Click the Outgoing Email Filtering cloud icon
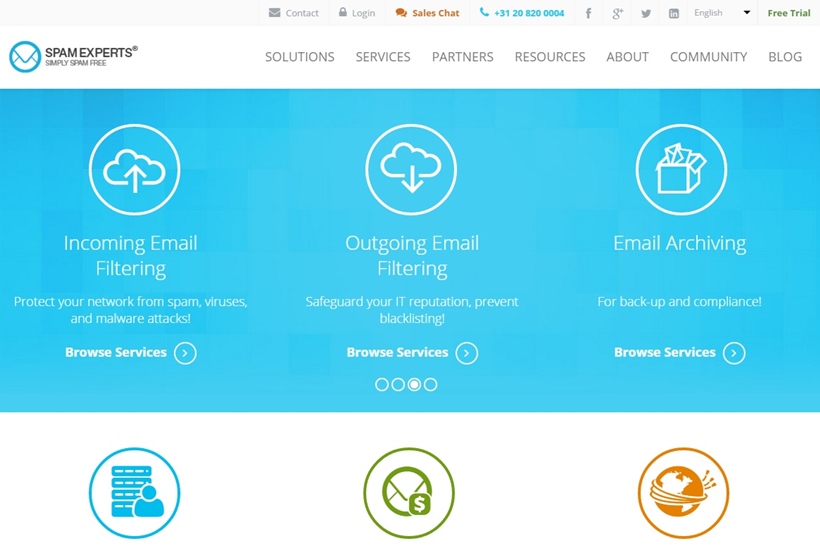The height and width of the screenshot is (548, 820). [x=411, y=169]
